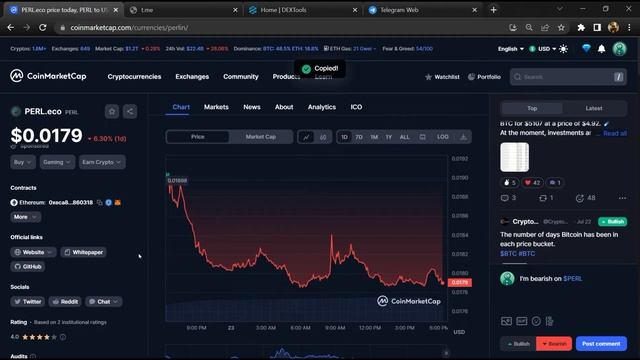Viewport: 640px width, 360px height.
Task: Set chart range to 1D
Action: click(344, 137)
